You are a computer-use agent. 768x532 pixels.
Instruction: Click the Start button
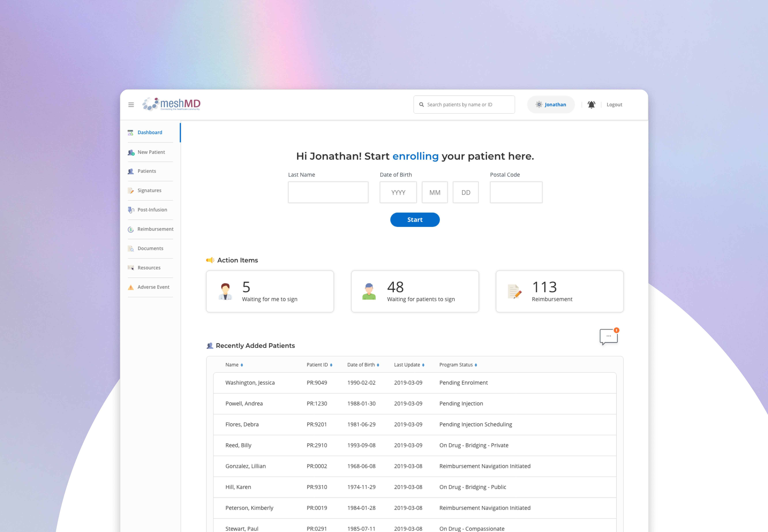pos(415,220)
